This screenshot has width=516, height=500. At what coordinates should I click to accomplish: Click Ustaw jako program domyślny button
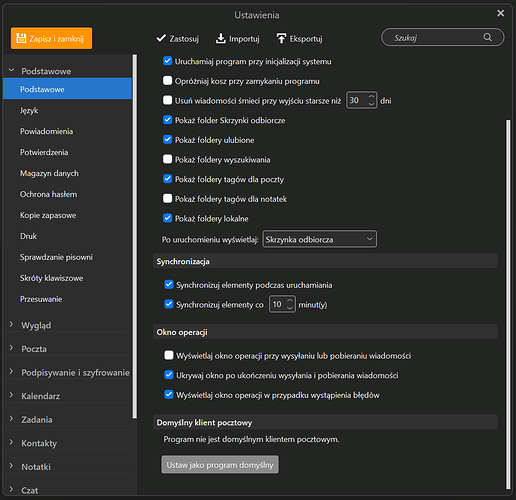(x=220, y=465)
